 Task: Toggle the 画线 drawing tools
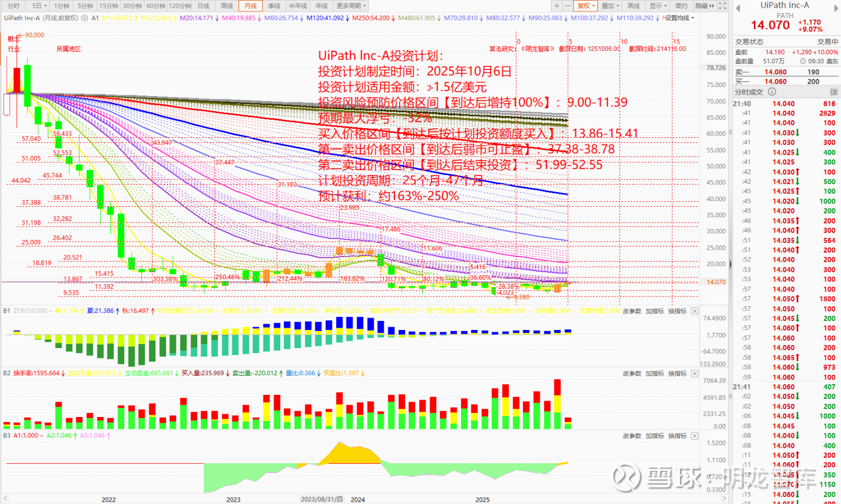click(634, 6)
